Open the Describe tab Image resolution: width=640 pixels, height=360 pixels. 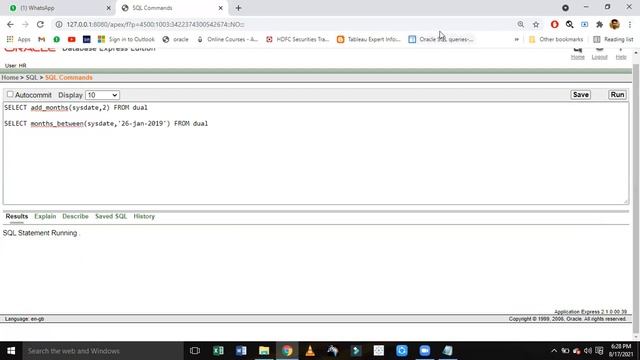tap(75, 216)
